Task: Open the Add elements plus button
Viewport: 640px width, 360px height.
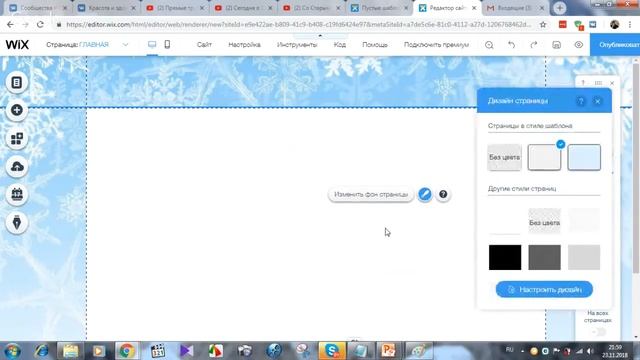Action: click(x=17, y=110)
